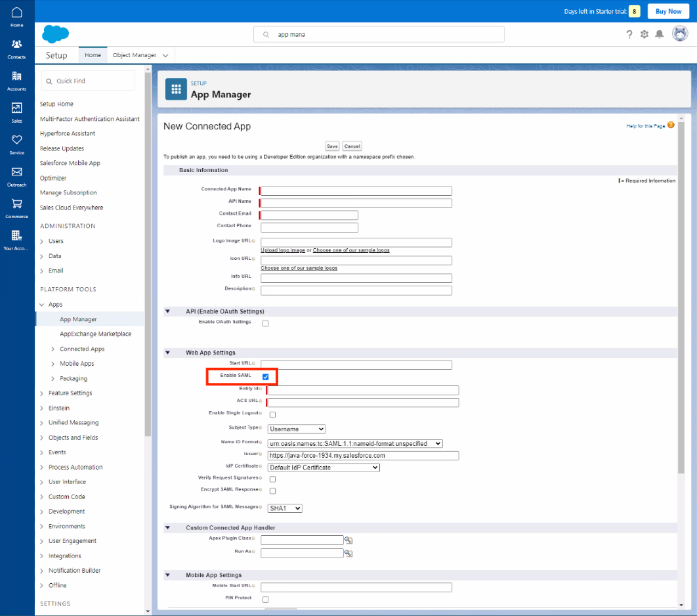This screenshot has width=697, height=616.
Task: Click the Buy Now button
Action: pos(668,12)
